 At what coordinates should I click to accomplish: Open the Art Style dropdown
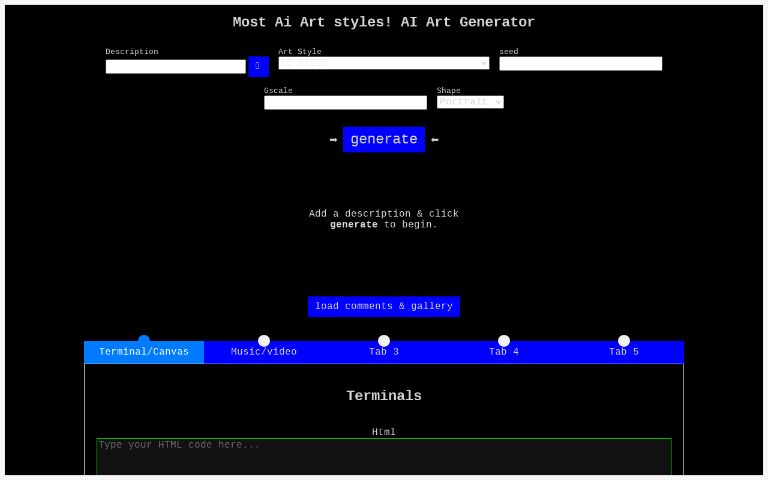[383, 63]
